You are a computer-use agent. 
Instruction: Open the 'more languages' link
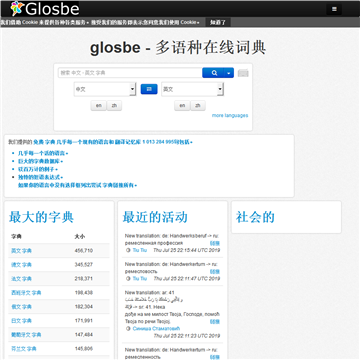(x=230, y=115)
